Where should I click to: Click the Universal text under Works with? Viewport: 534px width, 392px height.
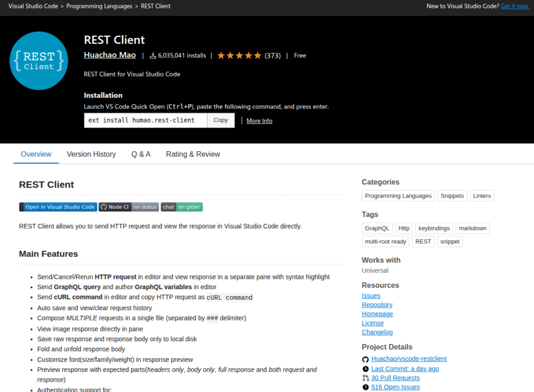375,271
